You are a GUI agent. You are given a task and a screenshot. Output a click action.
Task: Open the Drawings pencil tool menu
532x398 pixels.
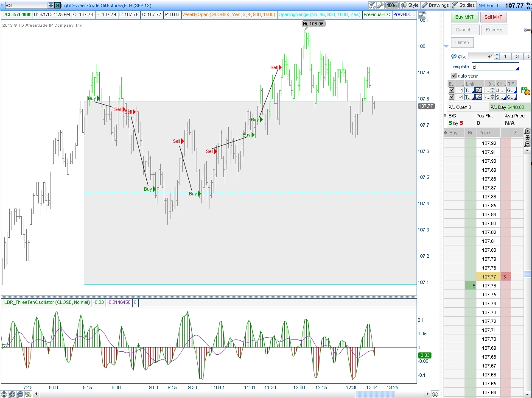coord(435,5)
